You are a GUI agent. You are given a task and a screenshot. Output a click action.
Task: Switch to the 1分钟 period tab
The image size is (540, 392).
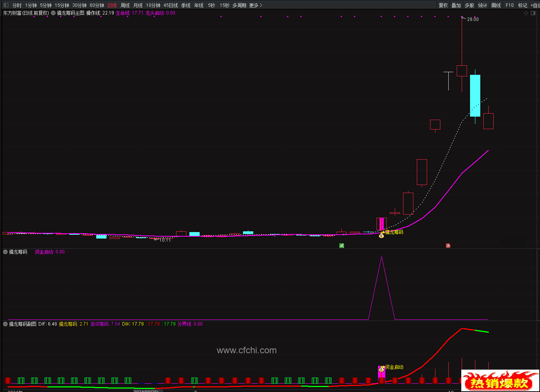pyautogui.click(x=31, y=5)
